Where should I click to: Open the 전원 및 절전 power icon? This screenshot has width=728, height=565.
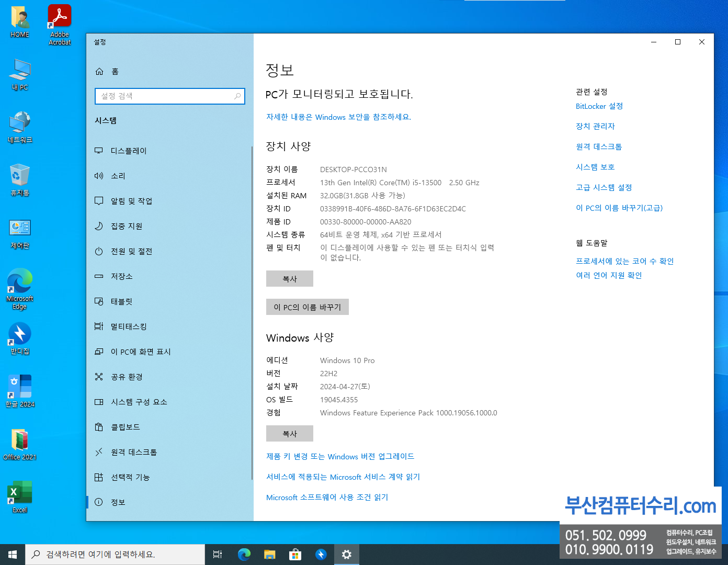coord(99,251)
